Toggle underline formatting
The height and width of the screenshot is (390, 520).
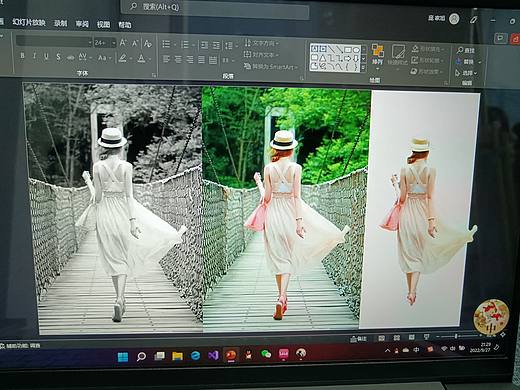click(x=46, y=56)
